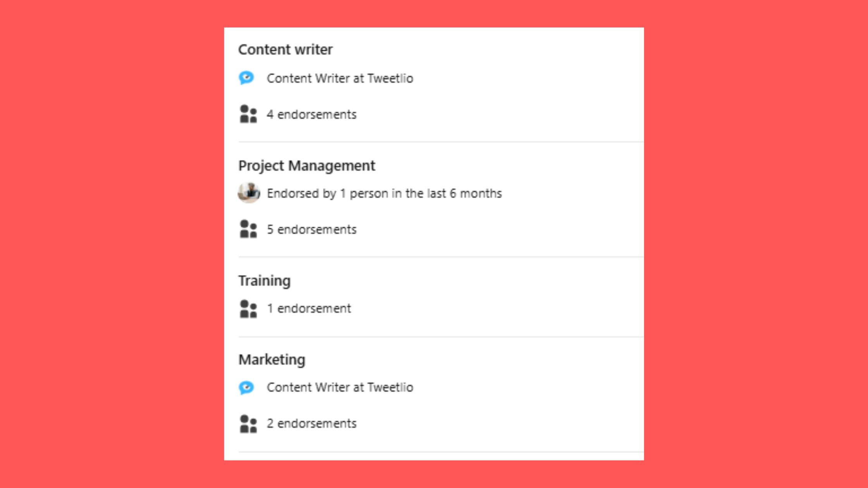Select the Training skill heading
Viewport: 868px width, 488px height.
tap(265, 280)
